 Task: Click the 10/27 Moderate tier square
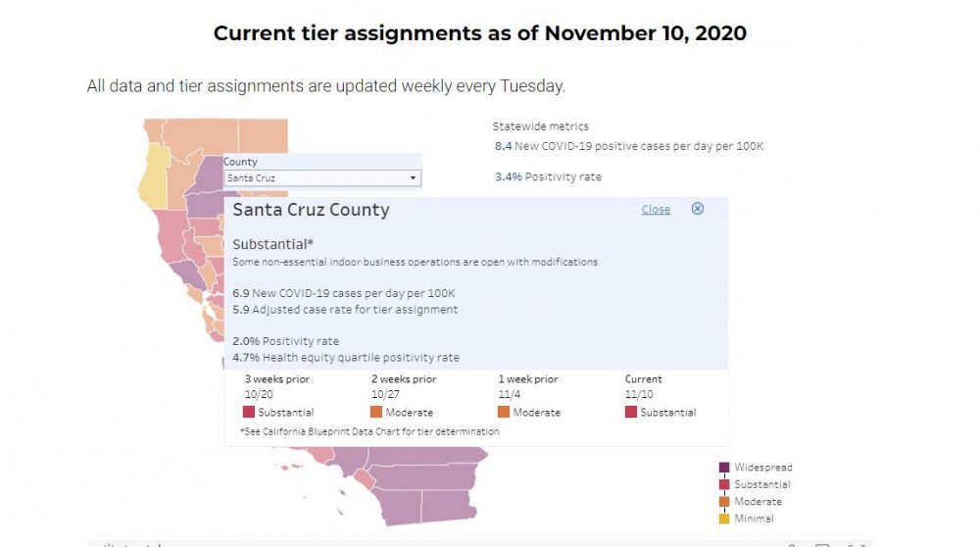(x=376, y=413)
